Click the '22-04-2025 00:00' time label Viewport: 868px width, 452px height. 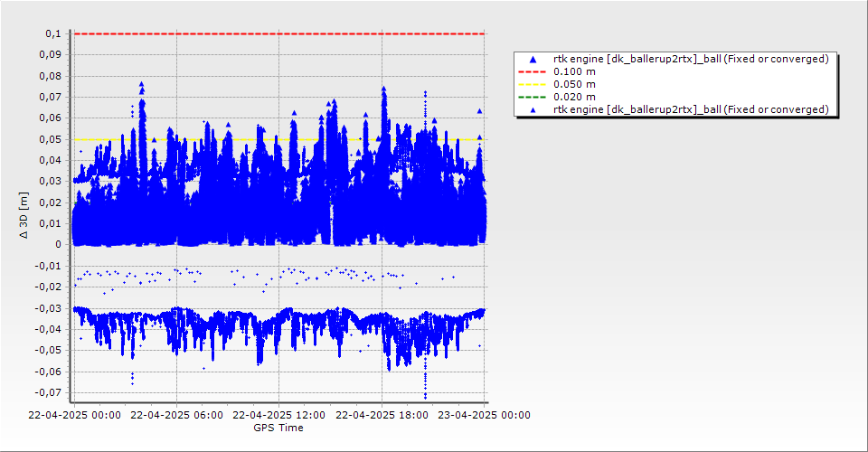(x=74, y=415)
